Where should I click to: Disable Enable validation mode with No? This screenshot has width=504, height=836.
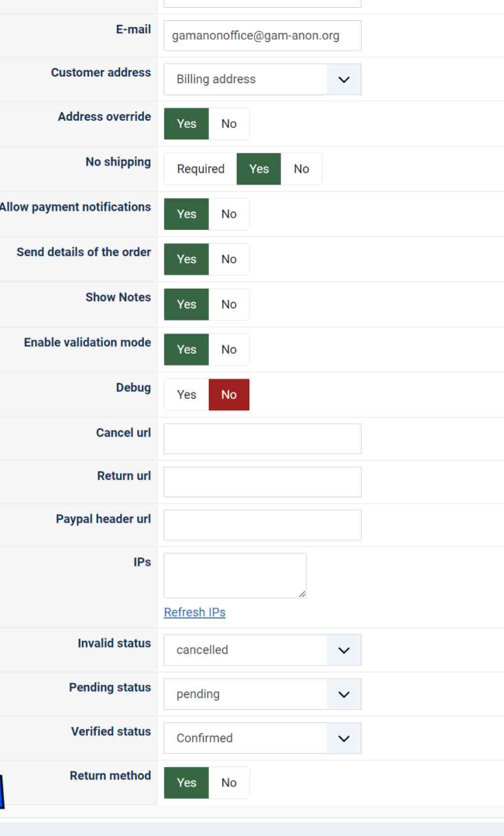point(229,350)
